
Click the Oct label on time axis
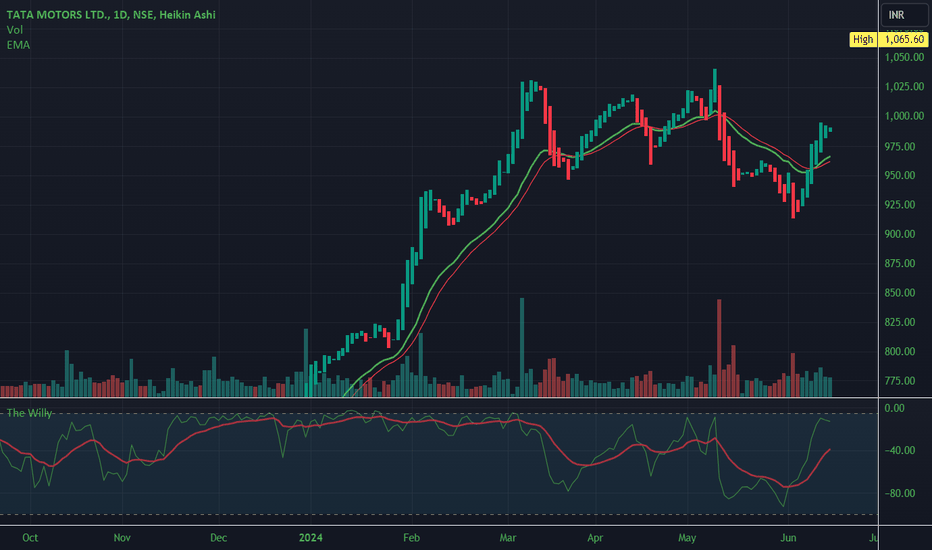(30, 538)
